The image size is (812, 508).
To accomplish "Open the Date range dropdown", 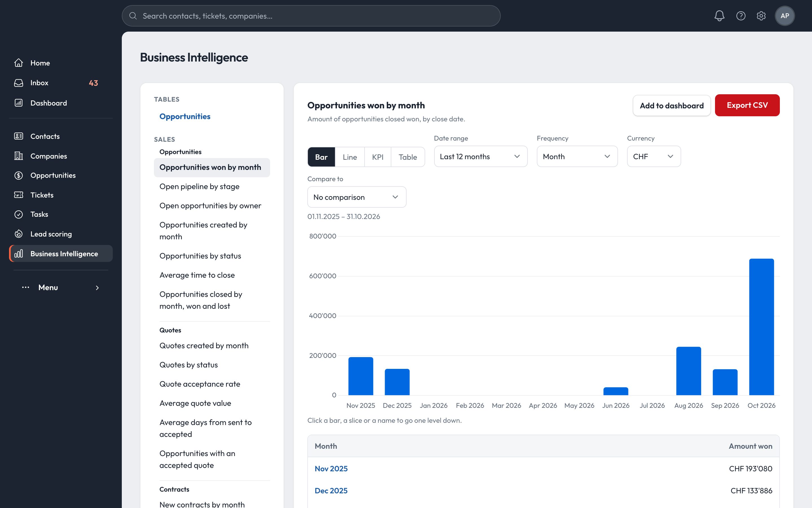I will 480,157.
